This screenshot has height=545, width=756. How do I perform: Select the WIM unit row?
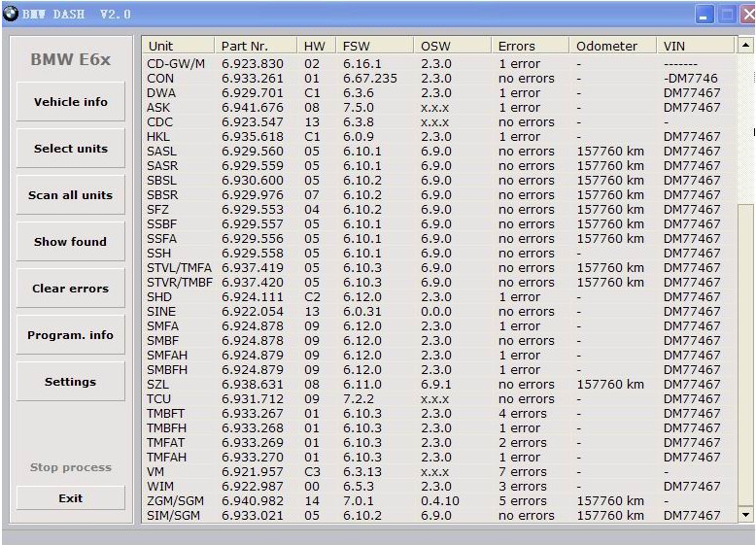[439, 486]
